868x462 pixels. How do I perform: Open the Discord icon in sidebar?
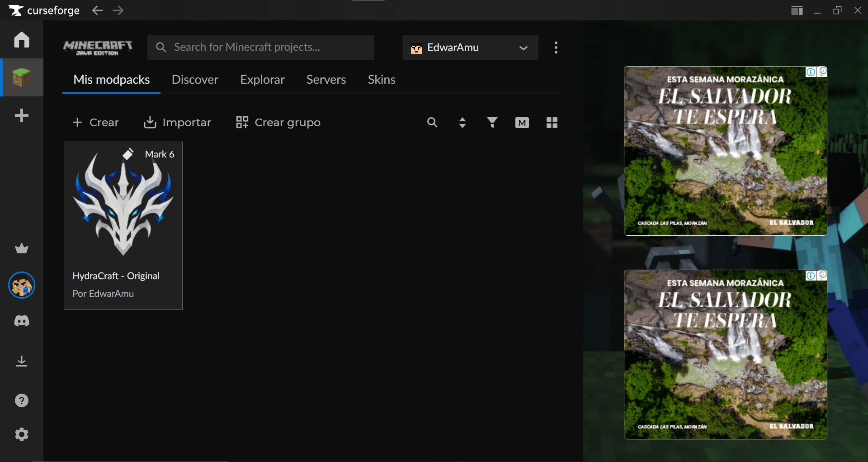[x=22, y=321]
